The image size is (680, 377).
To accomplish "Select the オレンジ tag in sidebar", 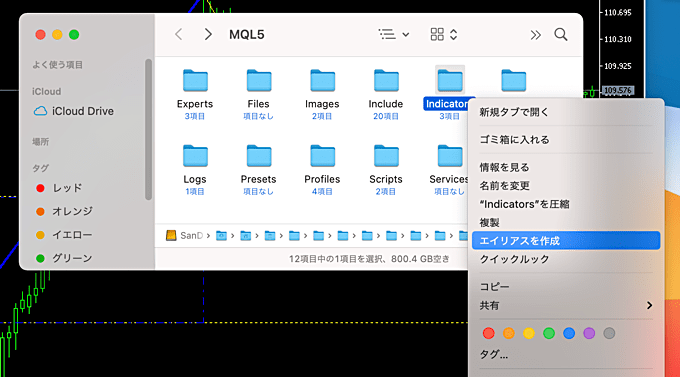I will tap(64, 211).
